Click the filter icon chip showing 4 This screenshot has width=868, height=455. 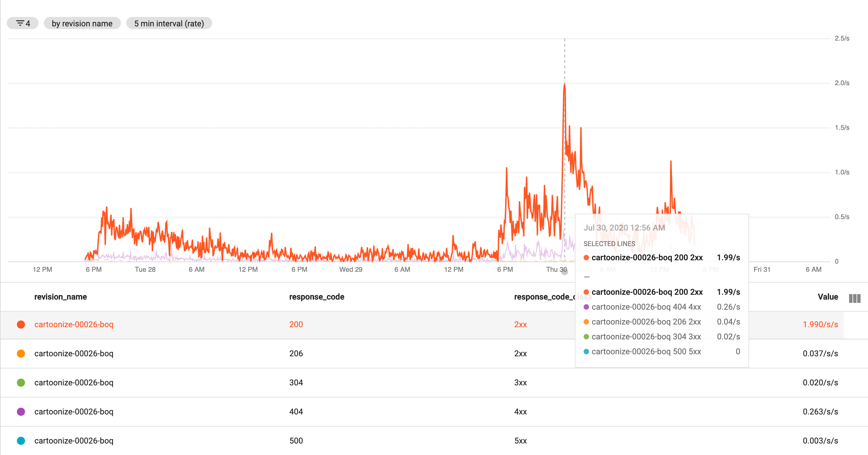[23, 23]
